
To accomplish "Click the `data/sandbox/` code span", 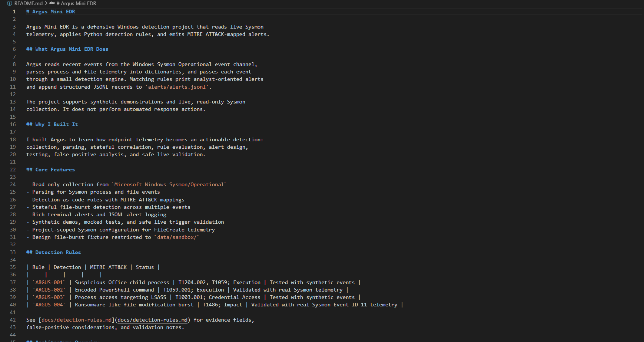I will point(177,237).
